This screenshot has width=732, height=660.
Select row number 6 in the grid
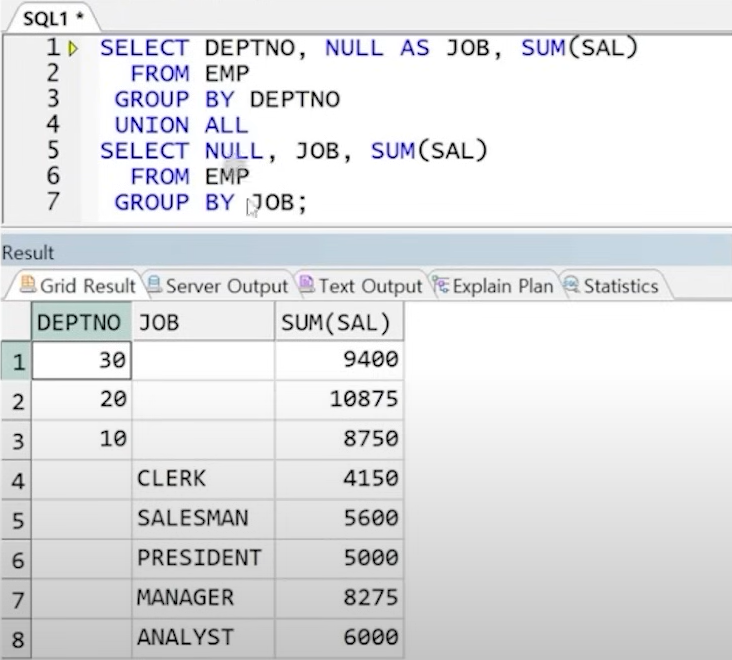tap(16, 560)
